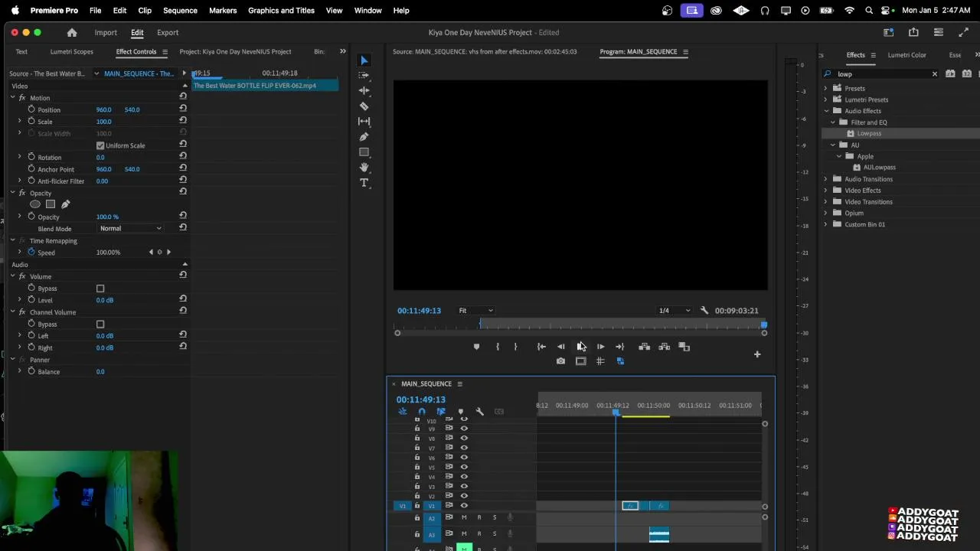
Task: Select the Hand tool
Action: tap(364, 167)
